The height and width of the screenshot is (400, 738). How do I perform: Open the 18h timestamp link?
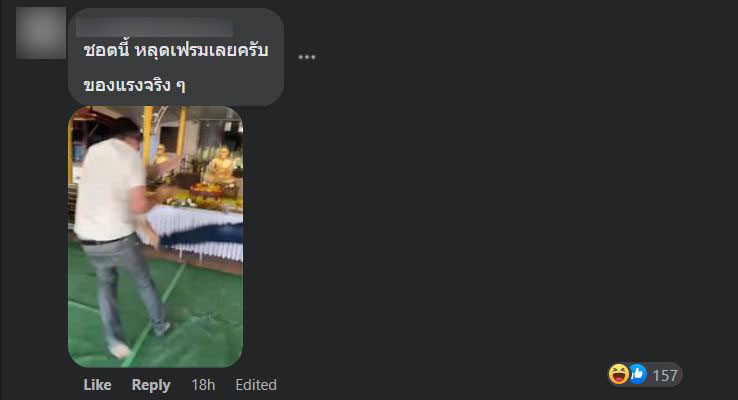203,384
